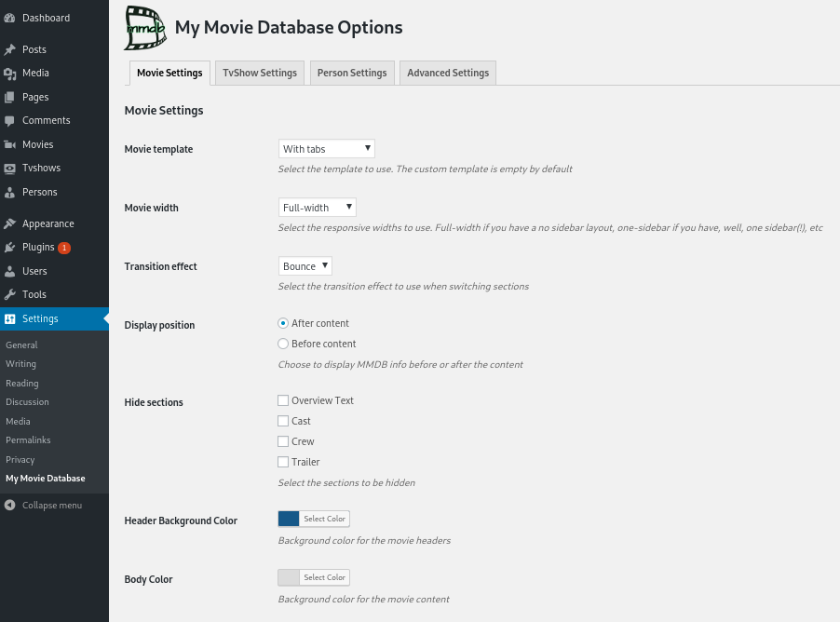Select the Before content radio button
This screenshot has height=622, width=840.
click(283, 344)
